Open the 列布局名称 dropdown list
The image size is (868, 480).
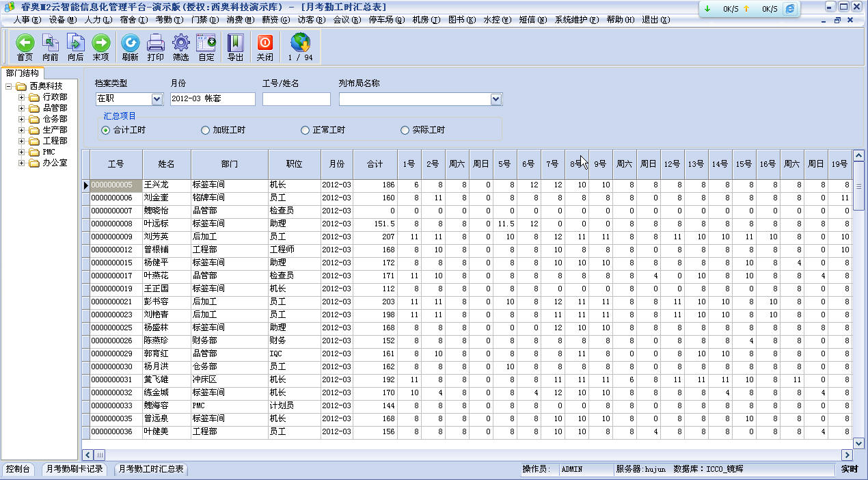496,99
